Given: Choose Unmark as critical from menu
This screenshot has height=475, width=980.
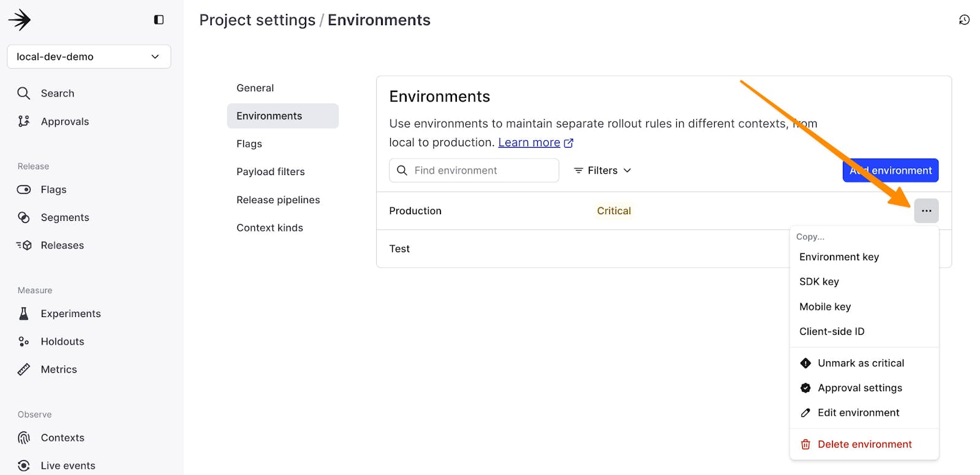Looking at the screenshot, I should (861, 363).
